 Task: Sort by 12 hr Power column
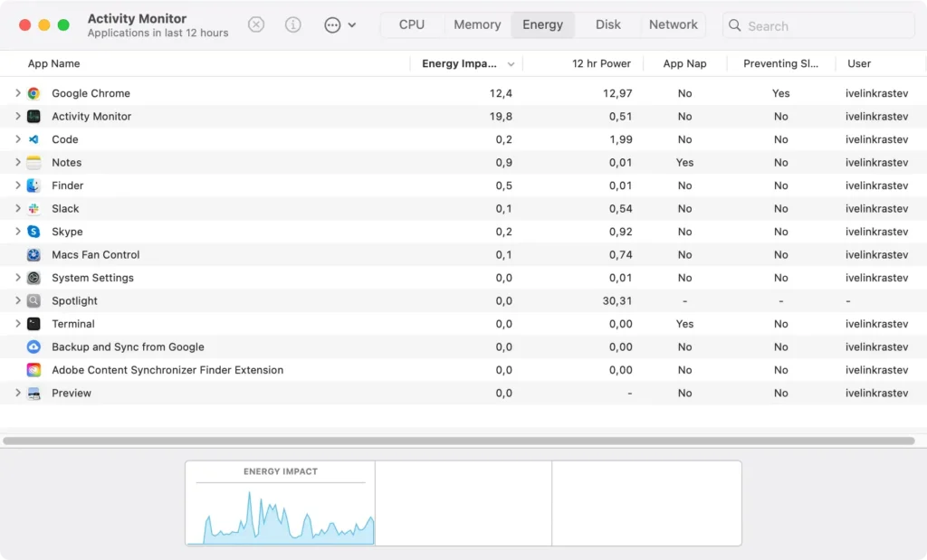point(601,64)
